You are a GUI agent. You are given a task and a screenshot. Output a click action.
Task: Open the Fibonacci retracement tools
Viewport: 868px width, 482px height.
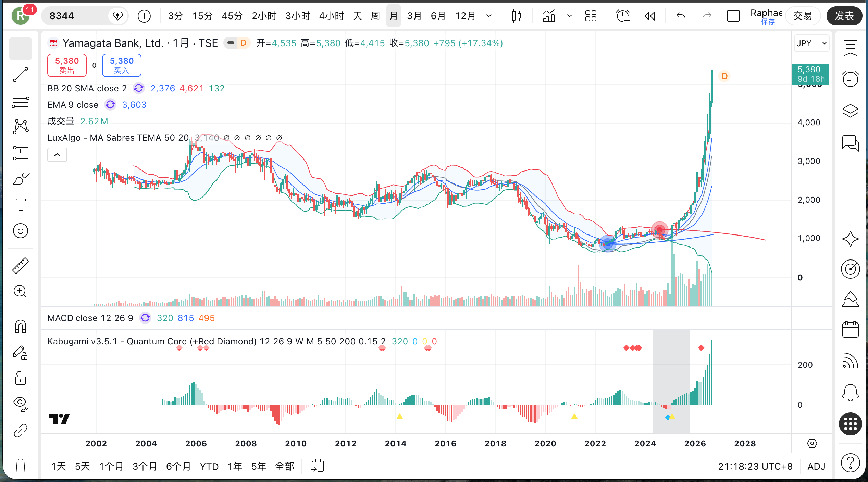(x=21, y=101)
